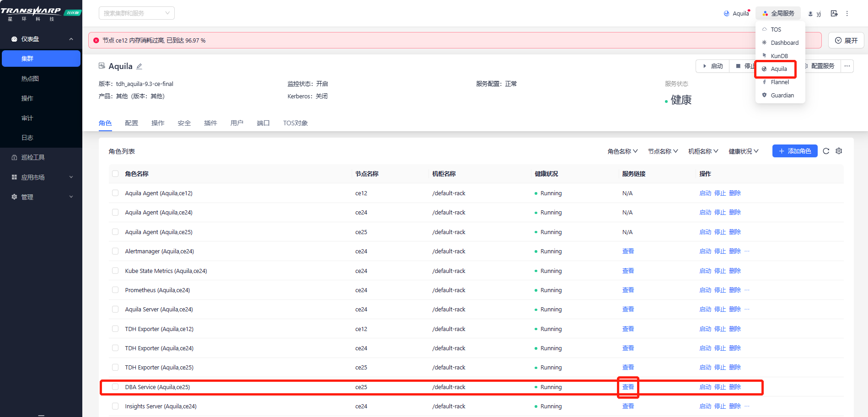This screenshot has width=868, height=417.
Task: Expand the 健康状况 filter dropdown
Action: 744,151
